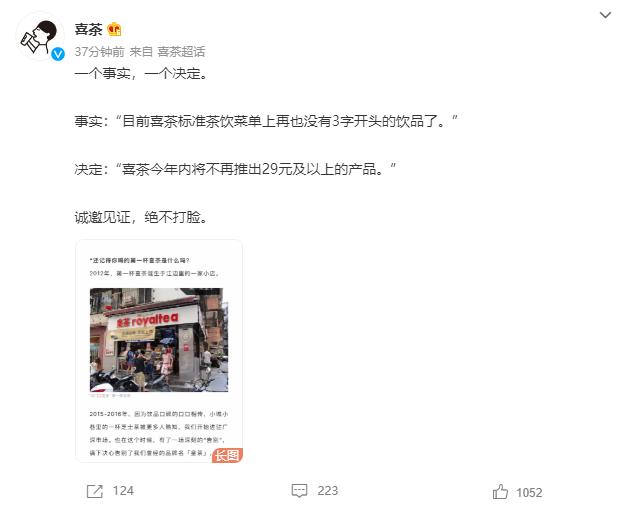626x507 pixels.
Task: Open the 喜茶超话 topic link
Action: (x=181, y=51)
